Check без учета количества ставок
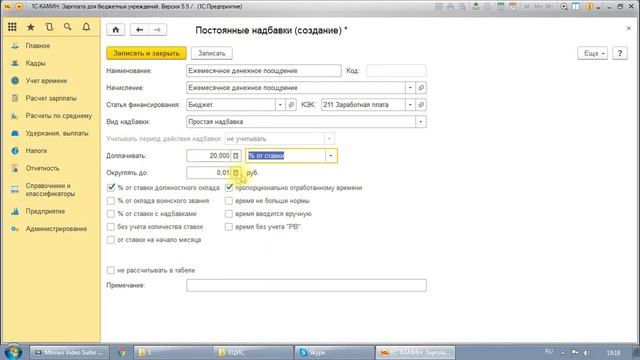This screenshot has width=640, height=360. click(111, 227)
